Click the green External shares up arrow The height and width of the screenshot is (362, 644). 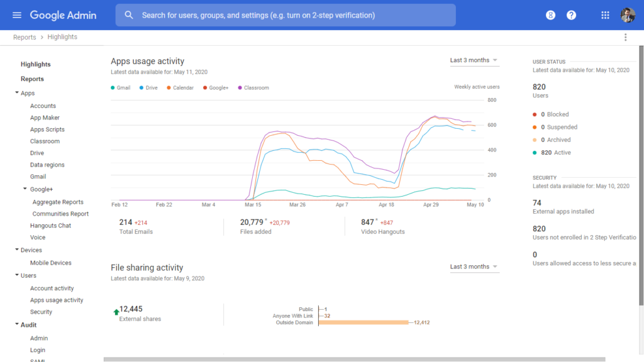tap(116, 312)
